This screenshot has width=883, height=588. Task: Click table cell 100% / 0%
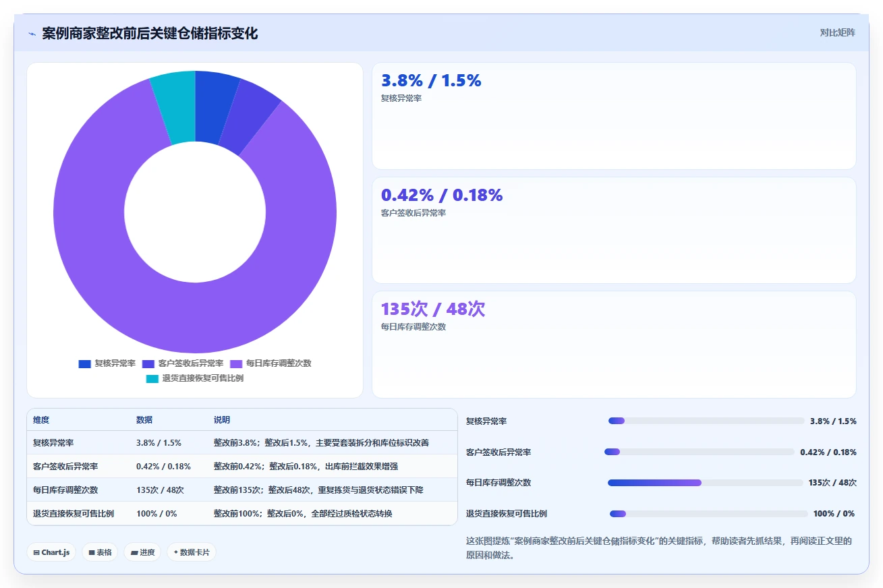click(156, 513)
